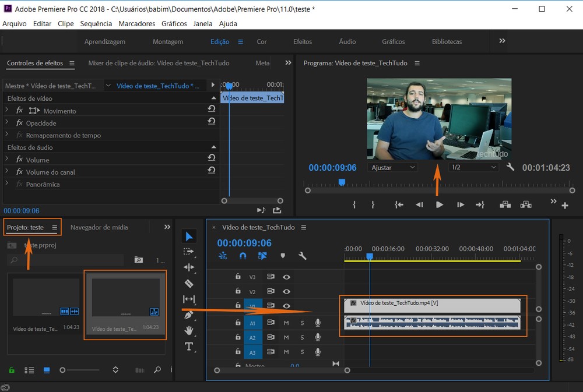Open the Sequência menu

[x=96, y=23]
